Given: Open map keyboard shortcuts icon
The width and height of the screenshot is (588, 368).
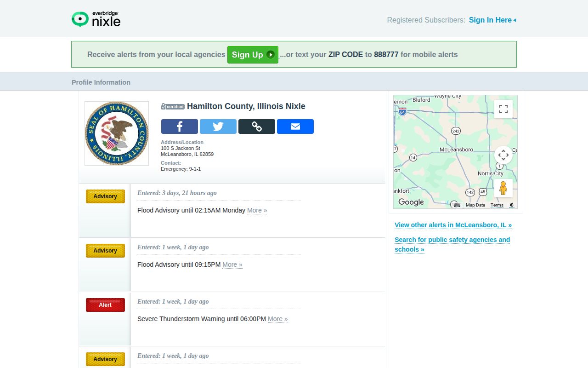Looking at the screenshot, I should pyautogui.click(x=457, y=205).
